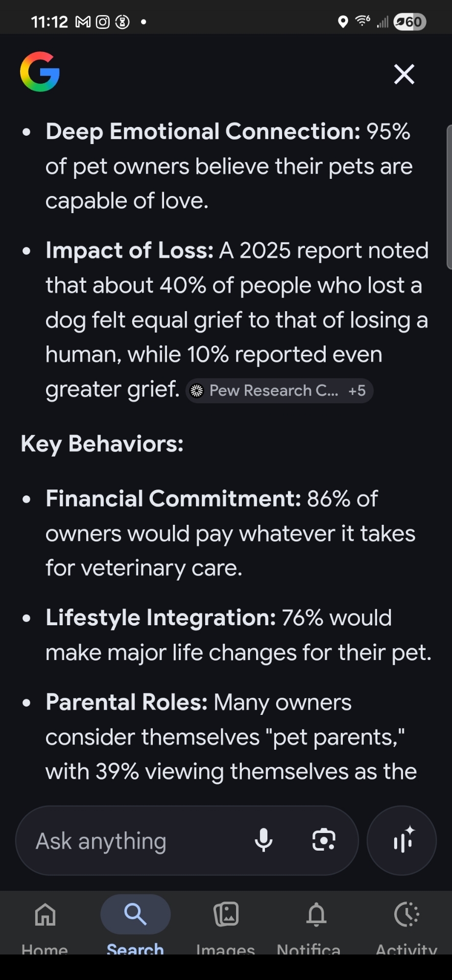This screenshot has height=980, width=452.
Task: Expand the +5 additional sources
Action: pos(357,391)
